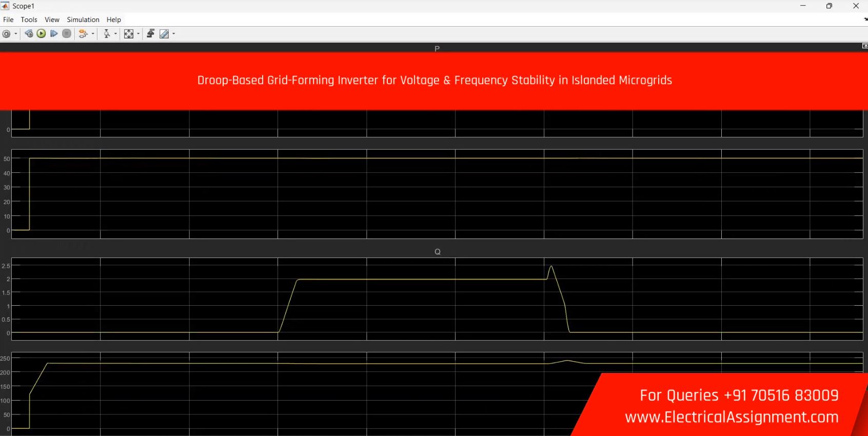Minimize the Scope1 window
The height and width of the screenshot is (436, 868).
click(x=803, y=6)
